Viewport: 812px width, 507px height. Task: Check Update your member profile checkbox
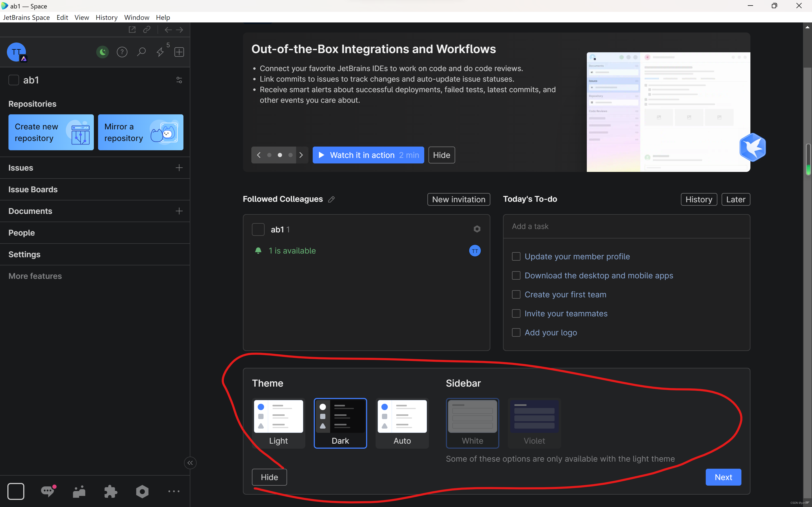516,256
